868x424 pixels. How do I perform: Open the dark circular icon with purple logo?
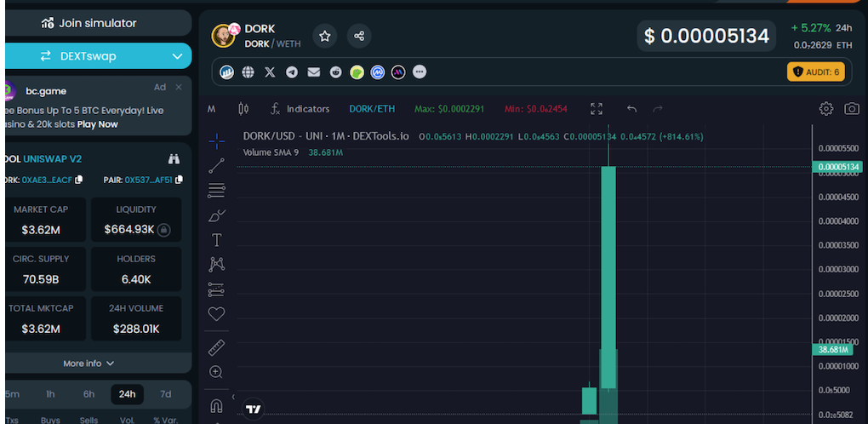point(398,72)
